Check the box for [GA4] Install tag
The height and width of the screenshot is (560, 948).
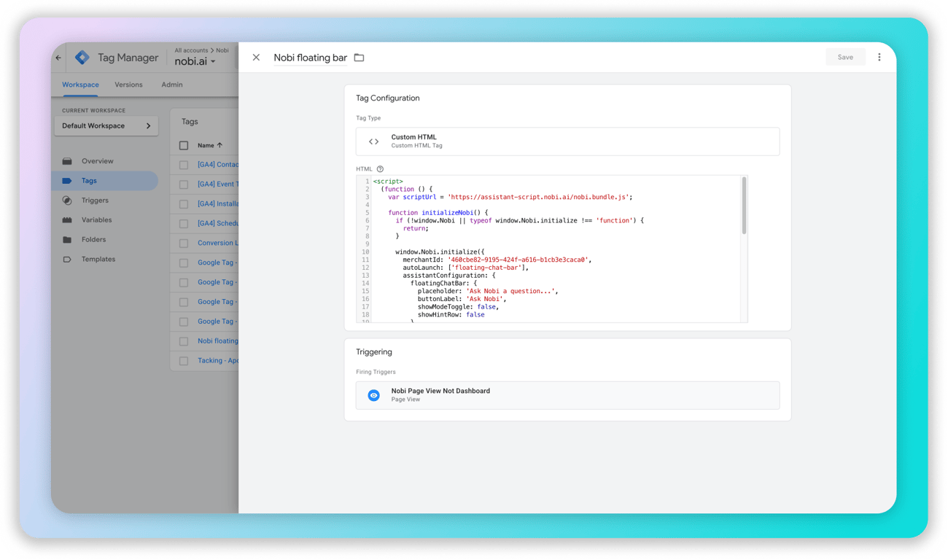click(x=184, y=204)
